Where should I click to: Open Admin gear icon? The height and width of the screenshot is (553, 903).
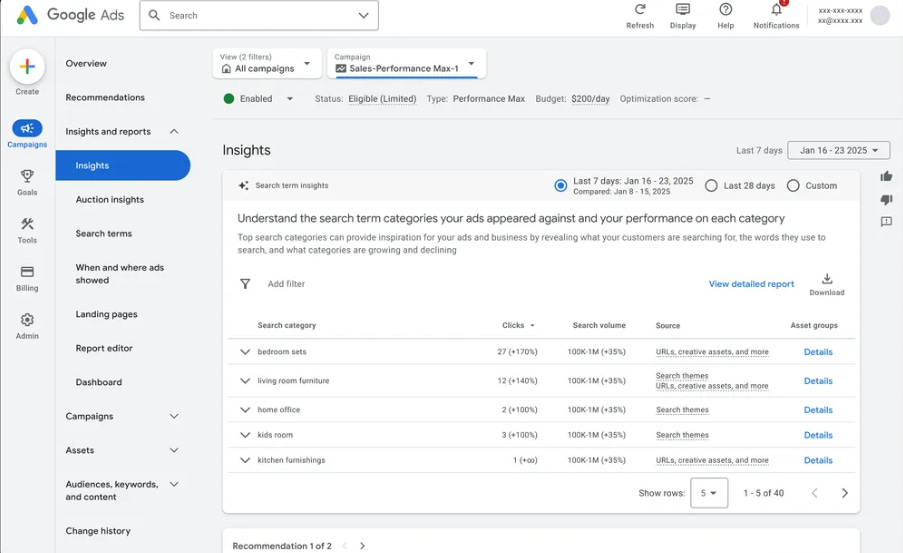click(x=27, y=319)
